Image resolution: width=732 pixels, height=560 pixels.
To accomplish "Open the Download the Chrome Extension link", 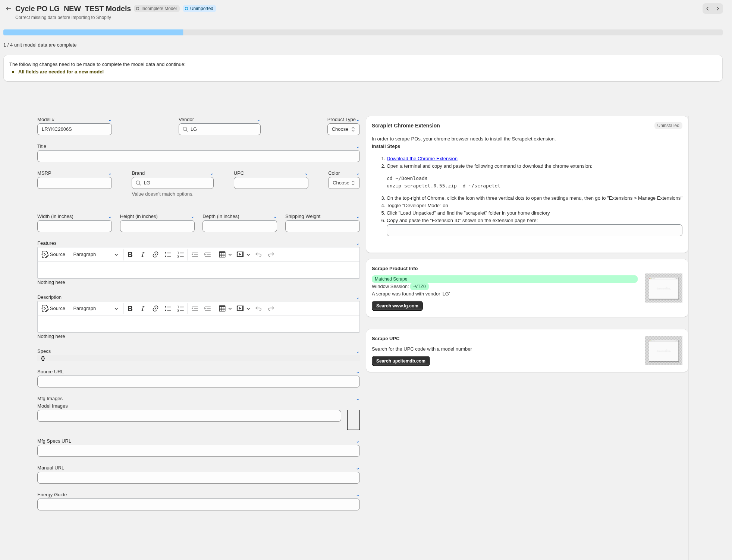I will click(x=422, y=159).
